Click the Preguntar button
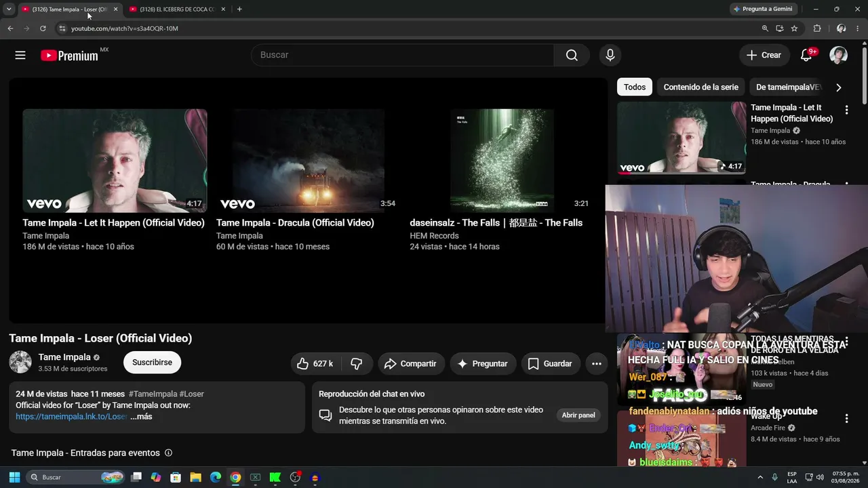 pos(482,364)
